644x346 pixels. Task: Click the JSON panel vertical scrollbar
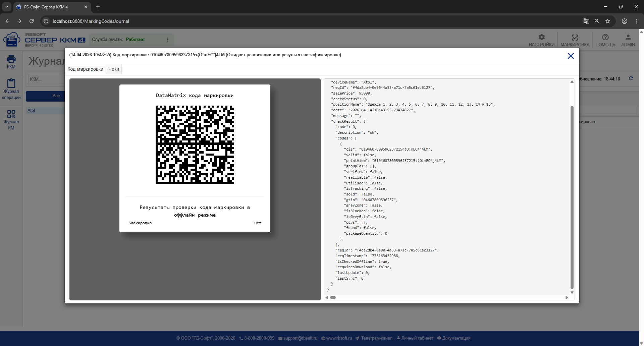tap(572, 197)
